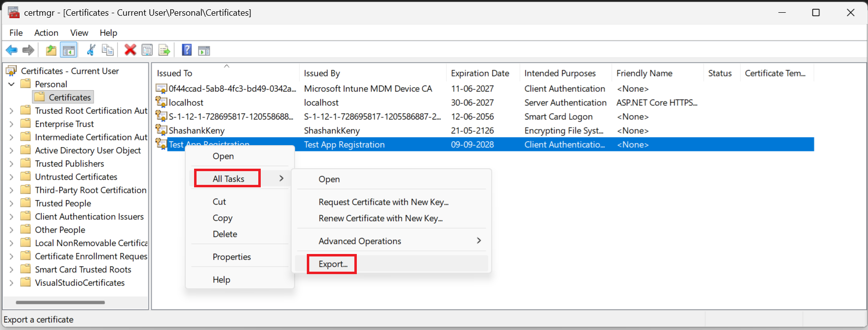Image resolution: width=868 pixels, height=330 pixels.
Task: Click certificate icon beside 0f44ccad-5ab8-4fc3 entry
Action: pos(161,88)
